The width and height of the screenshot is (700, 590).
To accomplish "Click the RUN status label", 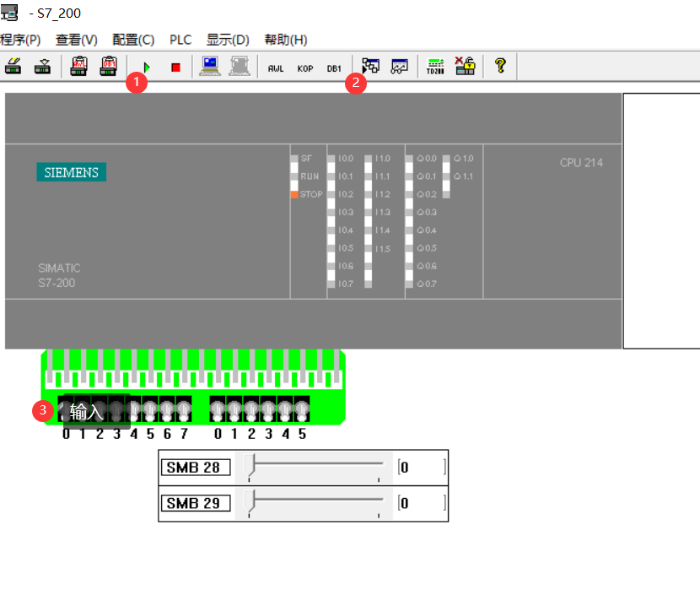I will pyautogui.click(x=310, y=176).
